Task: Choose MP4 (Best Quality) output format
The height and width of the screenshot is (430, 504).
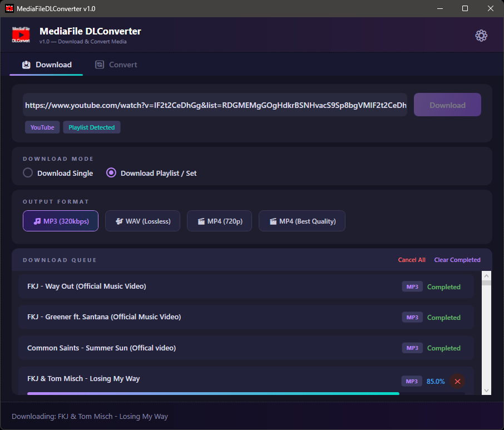Action: pos(302,221)
